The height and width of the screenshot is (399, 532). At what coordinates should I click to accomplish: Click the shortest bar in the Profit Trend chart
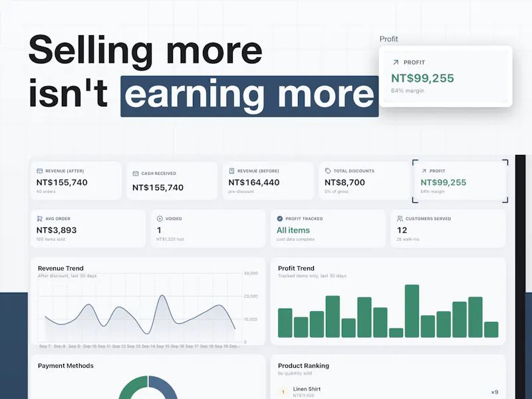click(x=396, y=333)
